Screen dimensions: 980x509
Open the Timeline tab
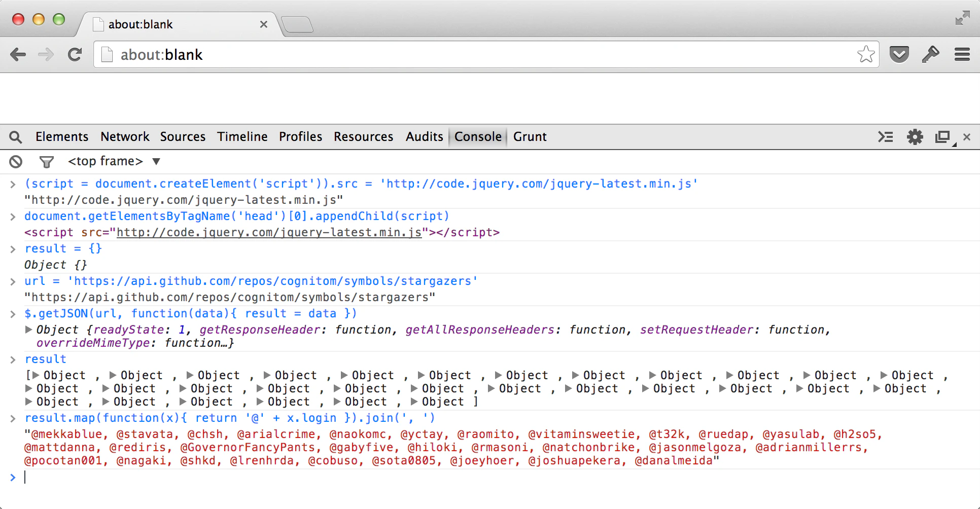click(x=242, y=137)
